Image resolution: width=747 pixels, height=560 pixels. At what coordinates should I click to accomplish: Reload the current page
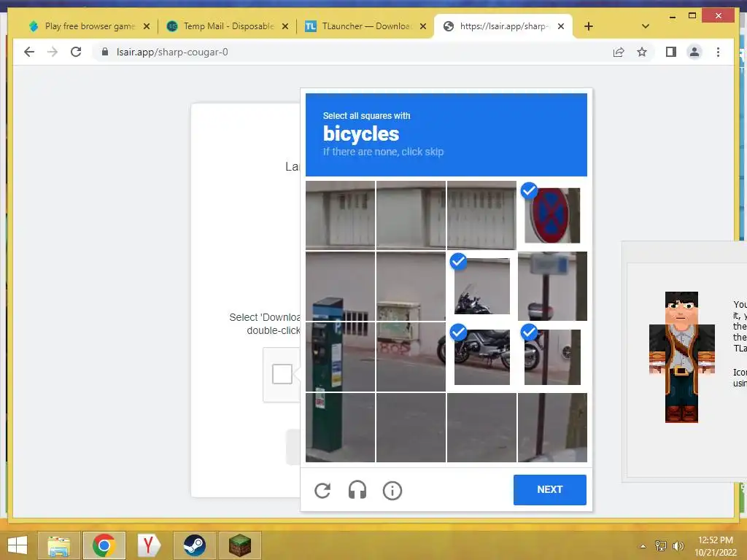tap(76, 52)
